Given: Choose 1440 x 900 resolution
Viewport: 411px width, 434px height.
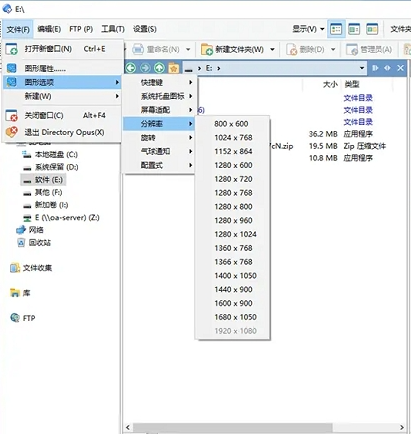Looking at the screenshot, I should click(x=232, y=289).
